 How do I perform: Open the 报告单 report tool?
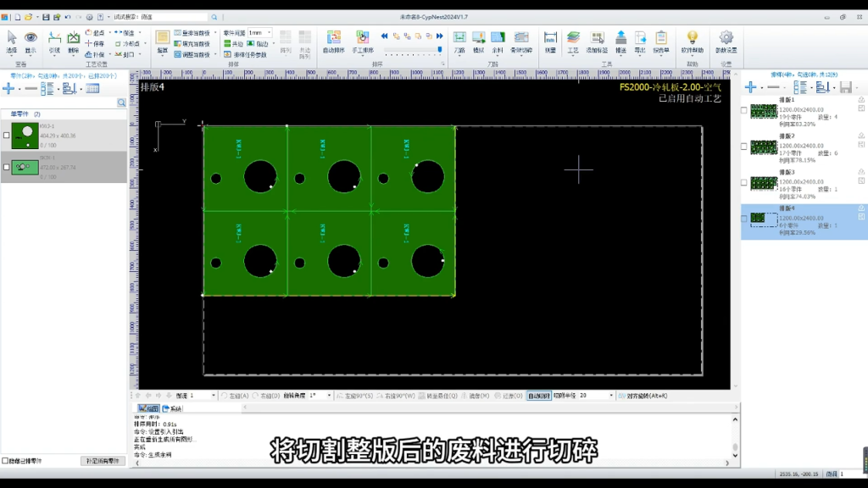point(661,42)
